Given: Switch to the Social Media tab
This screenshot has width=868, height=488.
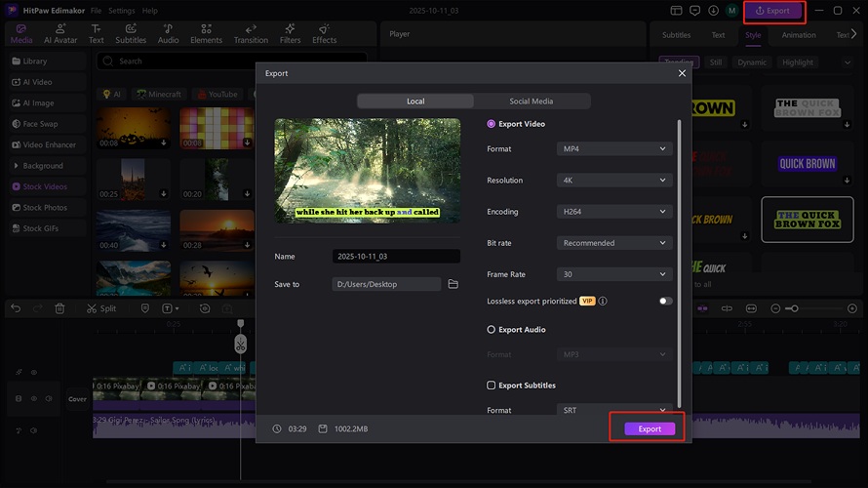Looking at the screenshot, I should point(531,102).
